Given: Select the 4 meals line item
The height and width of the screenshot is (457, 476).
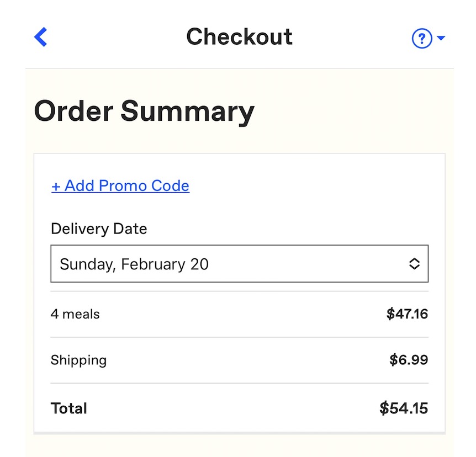Looking at the screenshot, I should point(75,314).
